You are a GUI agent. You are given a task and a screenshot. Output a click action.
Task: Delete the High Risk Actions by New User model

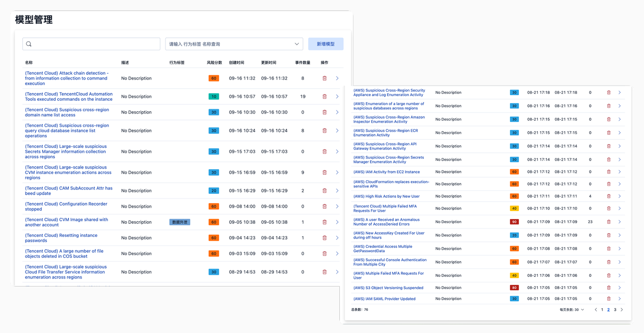(x=609, y=196)
